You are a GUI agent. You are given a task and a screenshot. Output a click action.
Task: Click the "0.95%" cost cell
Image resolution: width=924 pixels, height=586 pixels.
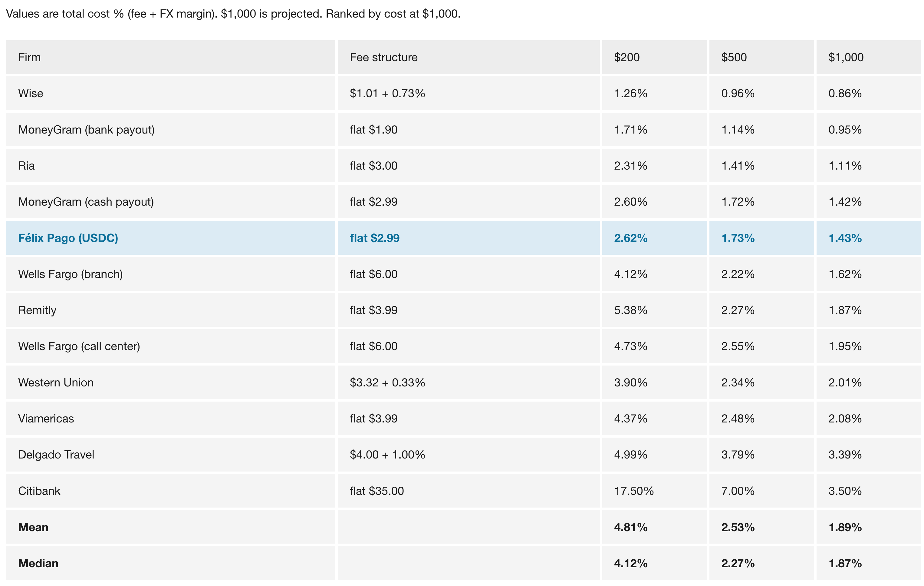tap(869, 129)
